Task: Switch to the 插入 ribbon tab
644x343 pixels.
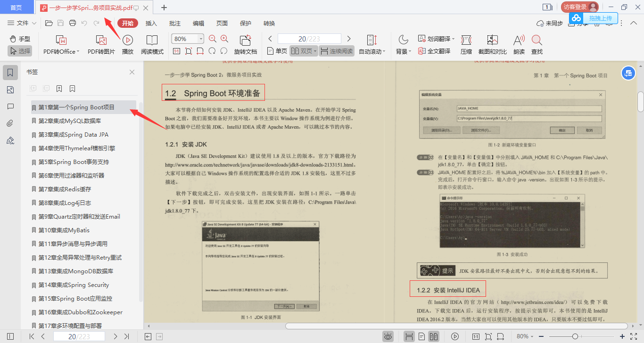Action: pyautogui.click(x=151, y=23)
